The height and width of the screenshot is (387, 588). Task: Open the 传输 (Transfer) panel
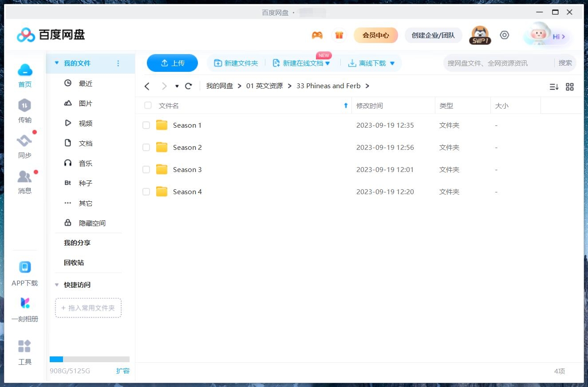24,110
